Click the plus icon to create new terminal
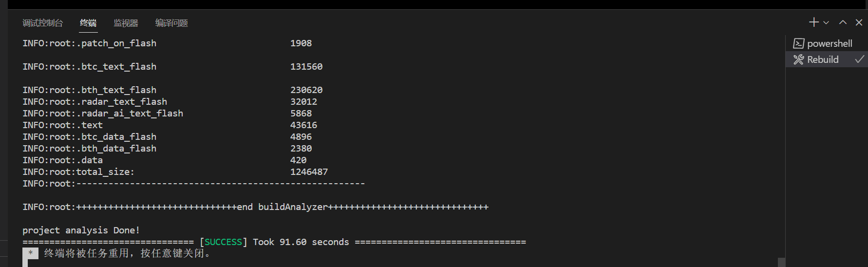Screen dimensions: 868x267 point(813,22)
